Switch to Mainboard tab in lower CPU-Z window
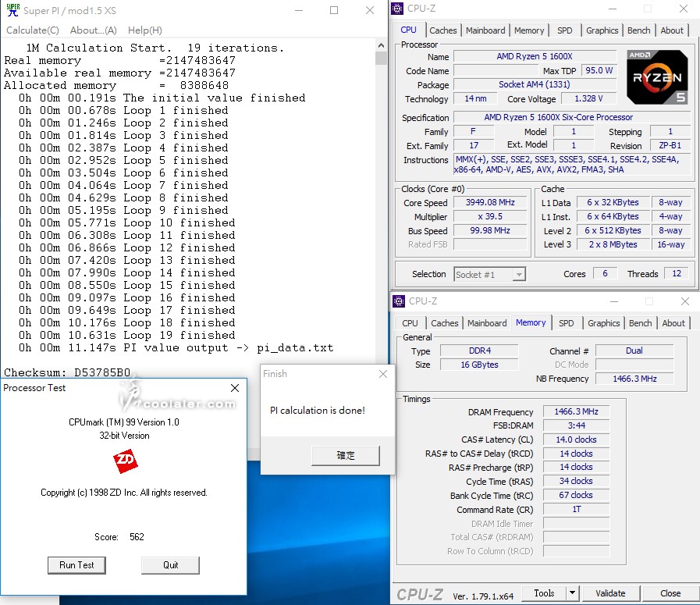This screenshot has height=605, width=700. pos(487,323)
